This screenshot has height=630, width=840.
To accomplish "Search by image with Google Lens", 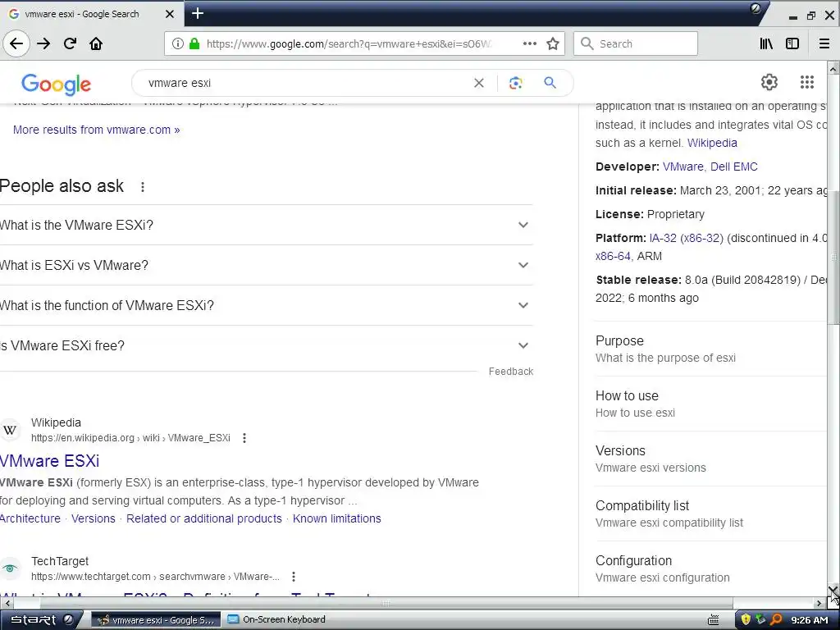I will pos(515,83).
